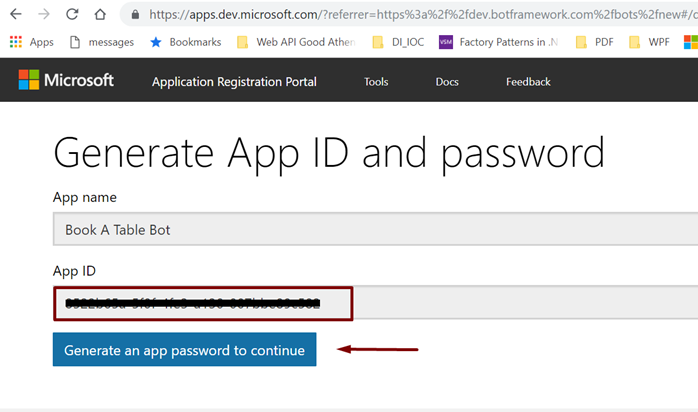View site info via the lock icon
The image size is (698, 412).
(x=135, y=15)
